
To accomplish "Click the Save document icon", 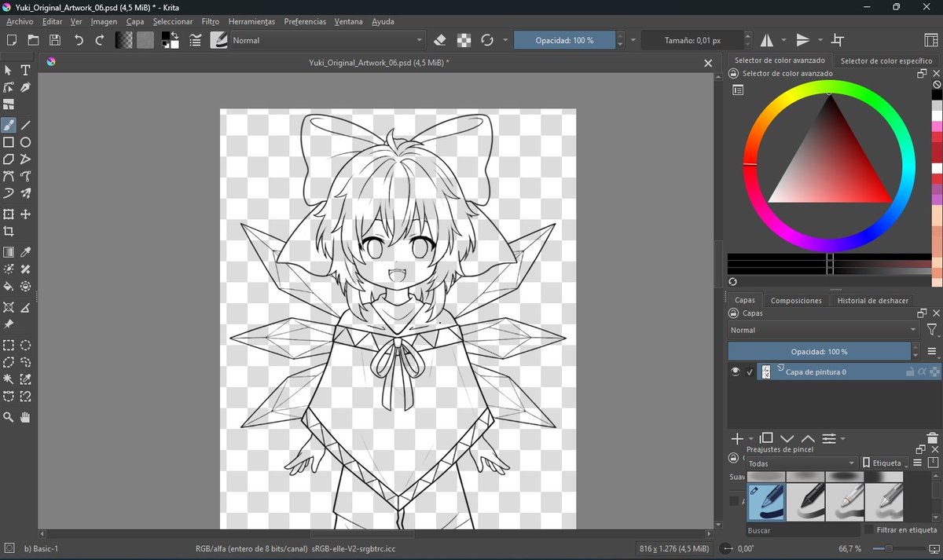I will click(x=55, y=40).
